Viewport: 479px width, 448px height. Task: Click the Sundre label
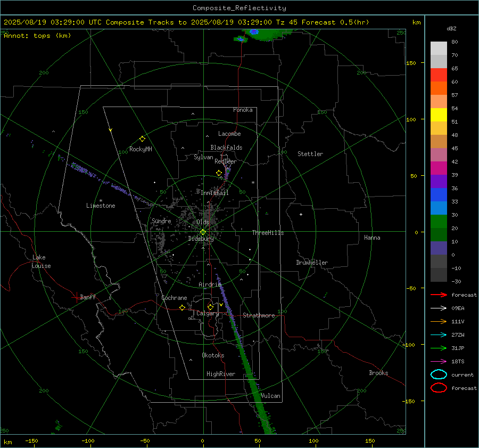tap(161, 221)
